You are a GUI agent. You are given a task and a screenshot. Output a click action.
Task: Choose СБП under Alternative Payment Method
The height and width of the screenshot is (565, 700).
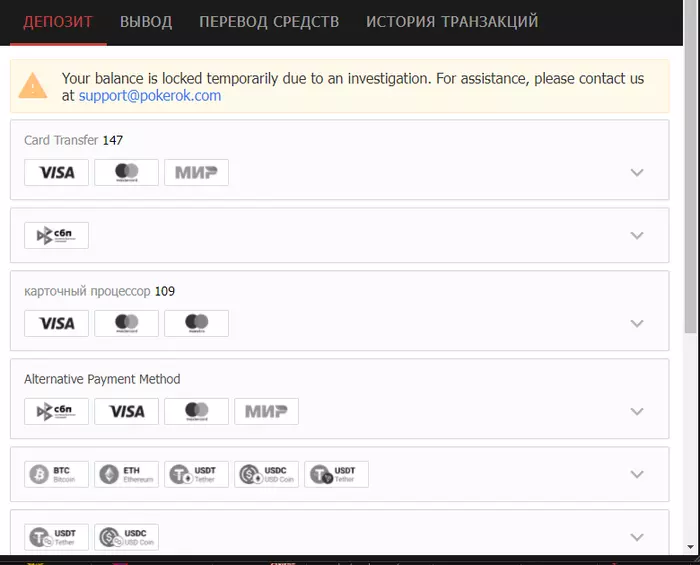point(57,411)
